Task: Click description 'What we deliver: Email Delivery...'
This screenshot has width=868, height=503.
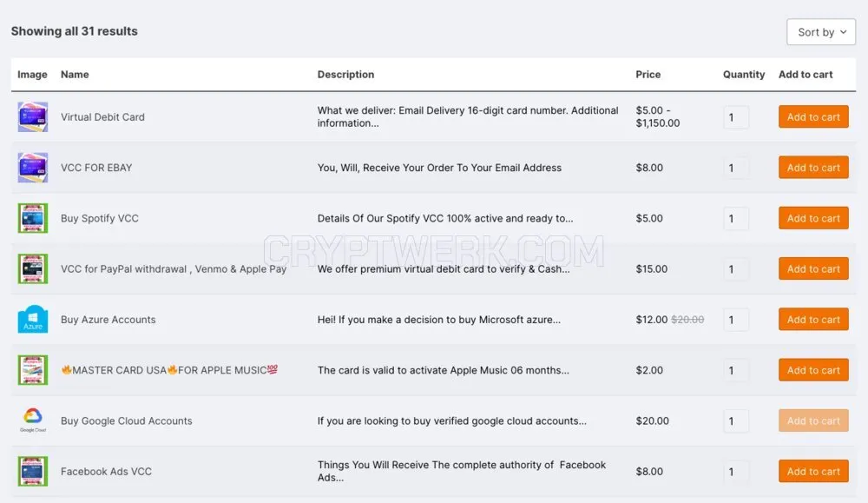Action: [468, 116]
